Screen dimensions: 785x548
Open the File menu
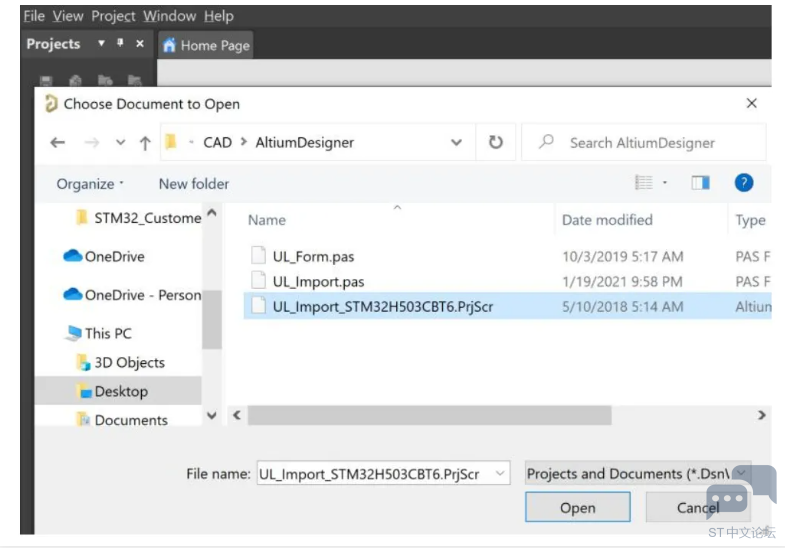click(34, 16)
